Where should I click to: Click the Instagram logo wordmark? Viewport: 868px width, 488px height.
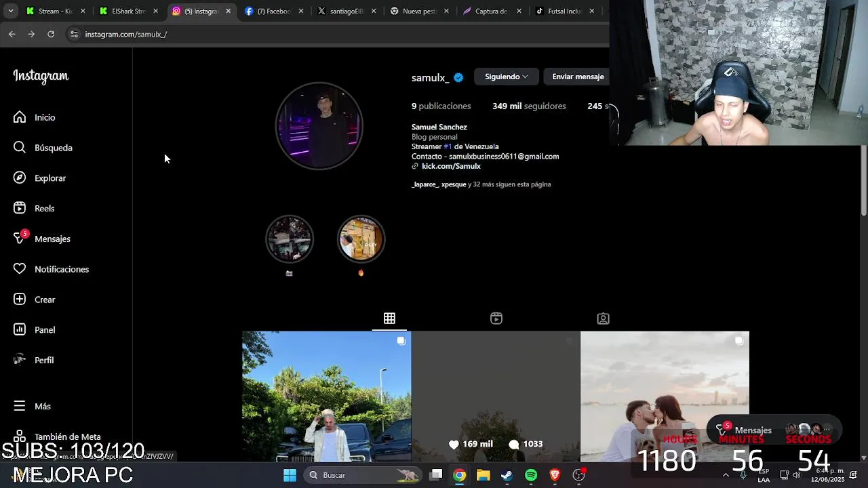click(x=41, y=77)
